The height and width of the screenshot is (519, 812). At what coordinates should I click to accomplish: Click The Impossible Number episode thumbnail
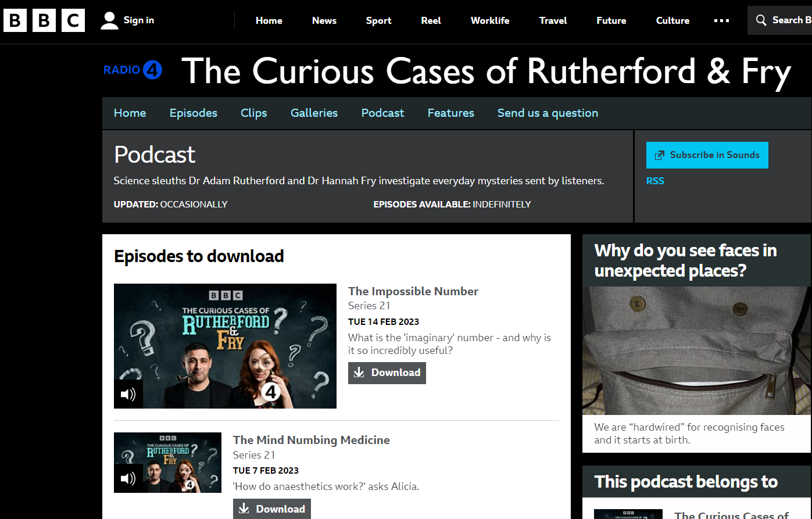(225, 346)
